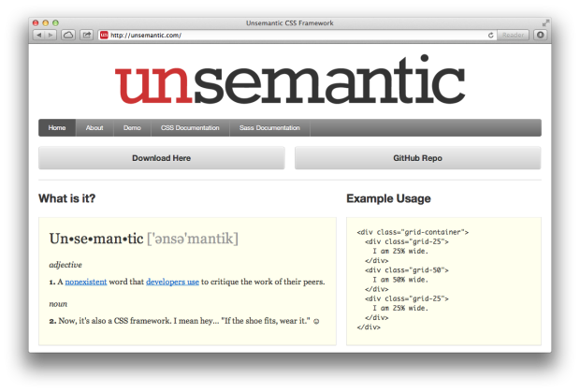The width and height of the screenshot is (580, 392).
Task: Click the grid-50 div code line
Action: coord(407,270)
